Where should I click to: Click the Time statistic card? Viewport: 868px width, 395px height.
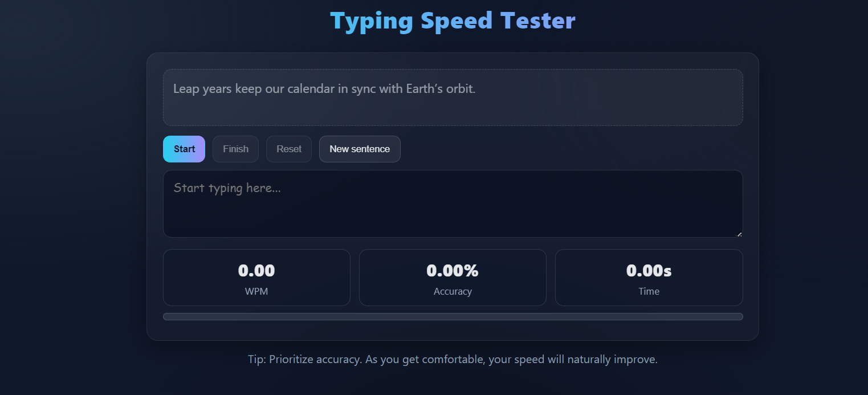pyautogui.click(x=649, y=278)
